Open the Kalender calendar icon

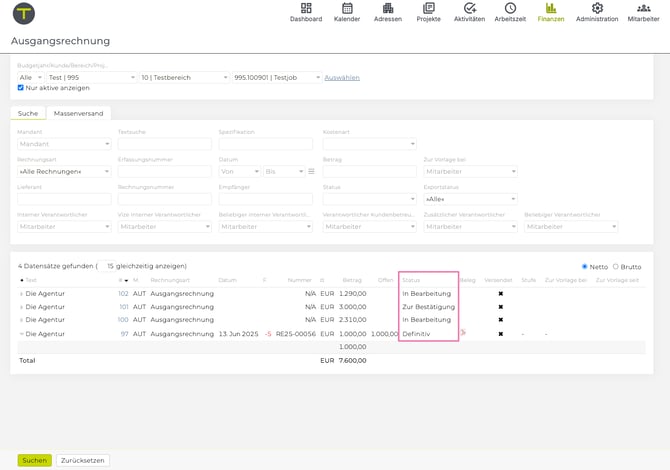[x=347, y=9]
